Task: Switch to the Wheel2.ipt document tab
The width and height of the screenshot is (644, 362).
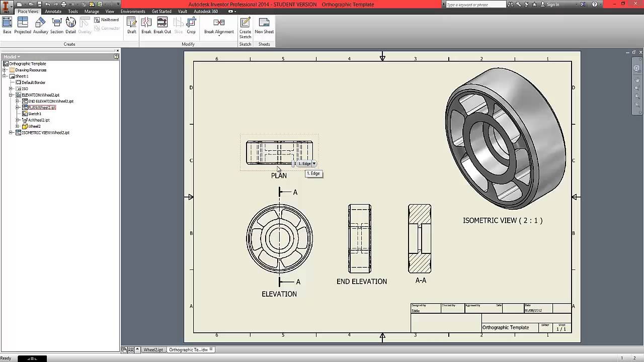Action: point(153,350)
